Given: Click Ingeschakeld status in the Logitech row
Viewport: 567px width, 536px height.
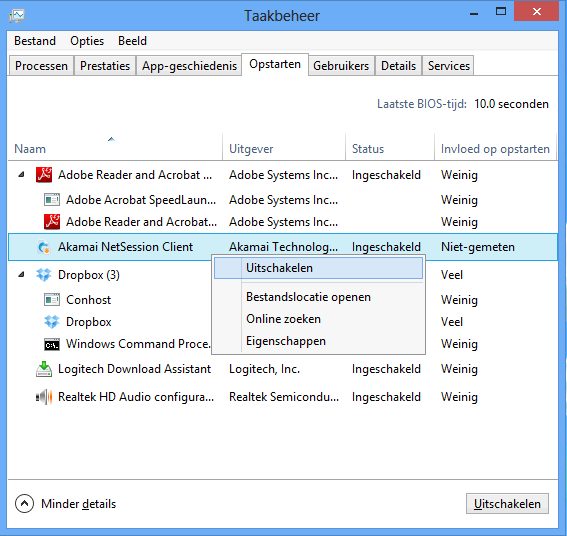Looking at the screenshot, I should [x=386, y=369].
